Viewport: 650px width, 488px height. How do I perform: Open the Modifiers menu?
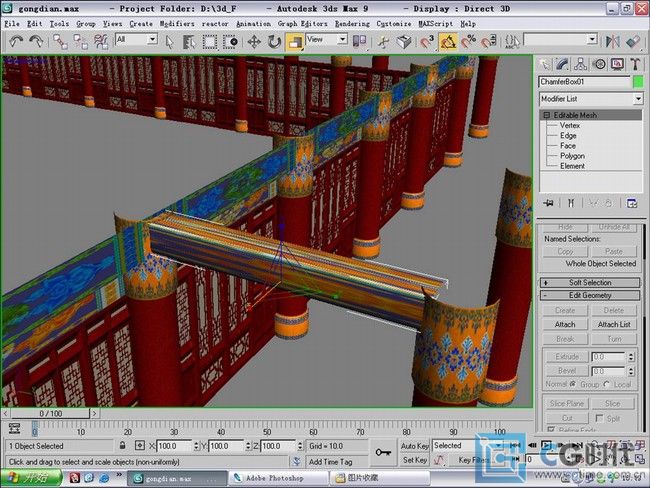click(x=177, y=24)
